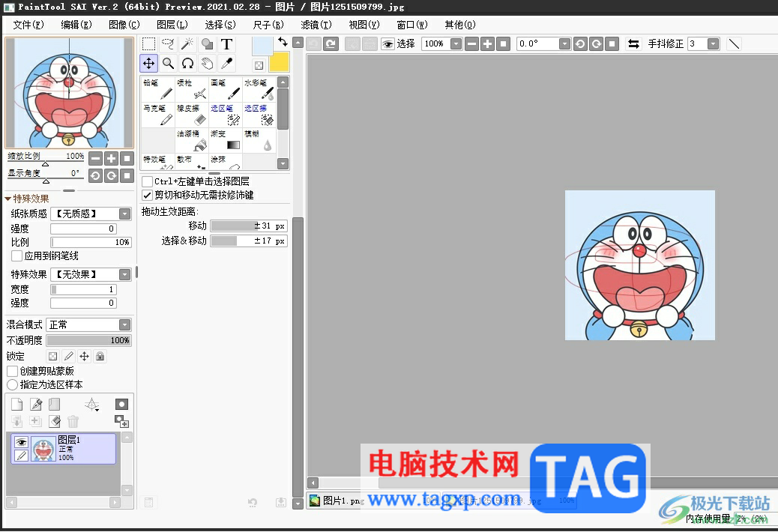Select the rotate view tool
This screenshot has width=778, height=532.
click(187, 64)
